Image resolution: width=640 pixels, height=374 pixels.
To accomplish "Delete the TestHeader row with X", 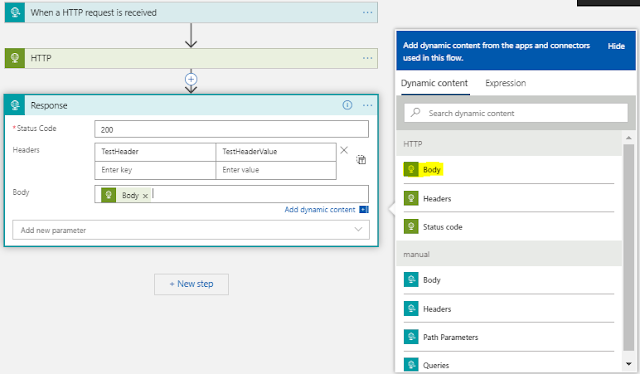I will click(344, 150).
